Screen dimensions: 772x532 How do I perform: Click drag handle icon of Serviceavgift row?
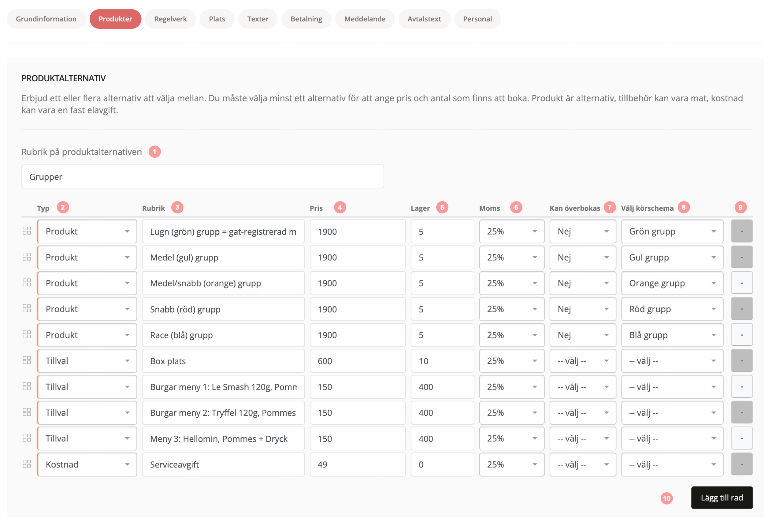pos(27,464)
